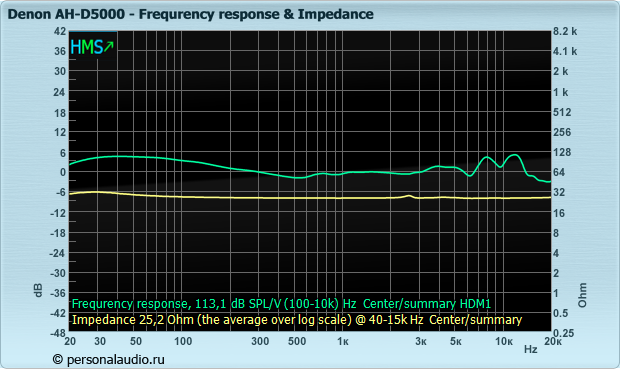Click the 20 Hz axis start label
The width and height of the screenshot is (620, 369).
70,341
